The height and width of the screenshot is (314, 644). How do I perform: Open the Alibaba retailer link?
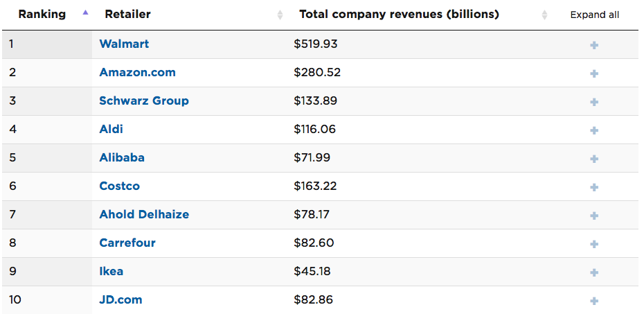point(122,157)
